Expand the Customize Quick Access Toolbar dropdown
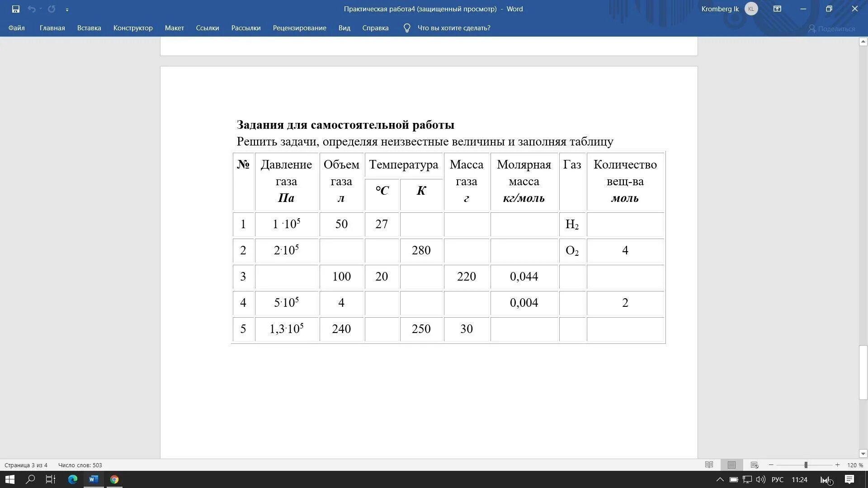Screen dimensions: 868x488 (x=67, y=9)
